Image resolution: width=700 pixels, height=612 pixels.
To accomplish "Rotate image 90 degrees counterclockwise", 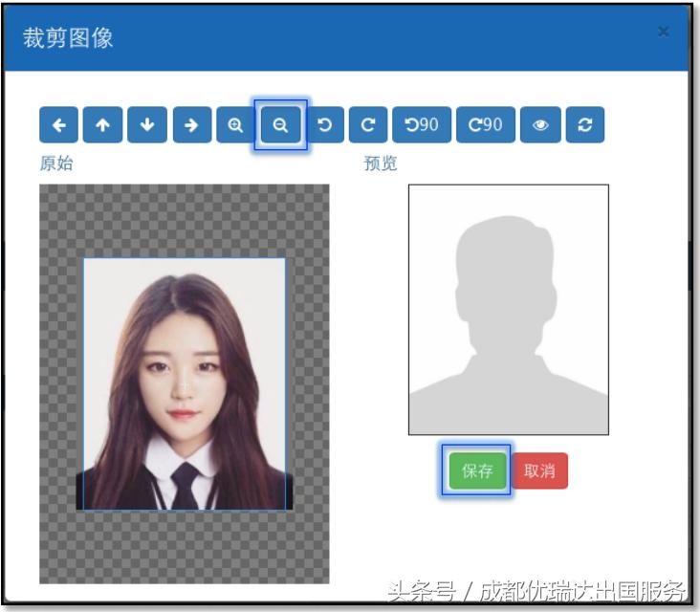I will coord(422,124).
